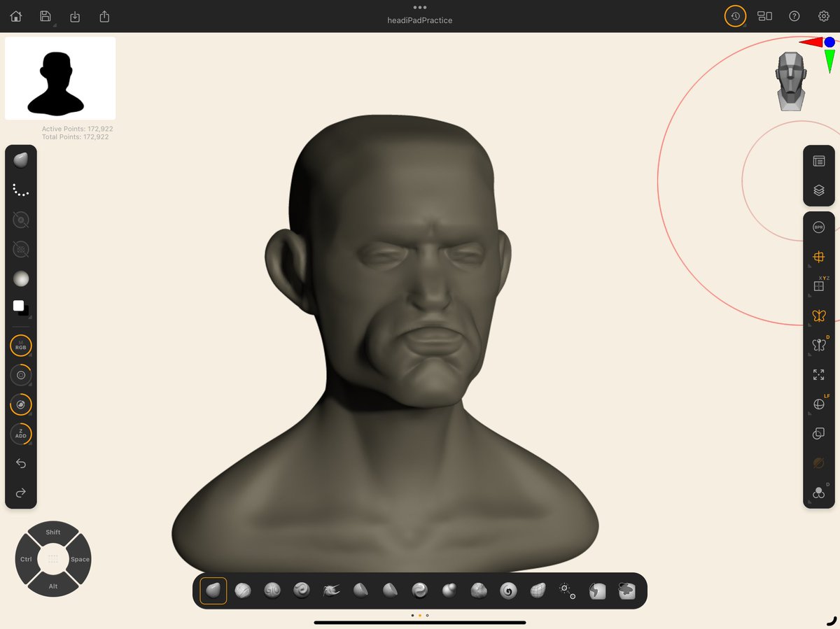The width and height of the screenshot is (840, 629).
Task: Toggle the perspective grid icon
Action: coord(818,257)
